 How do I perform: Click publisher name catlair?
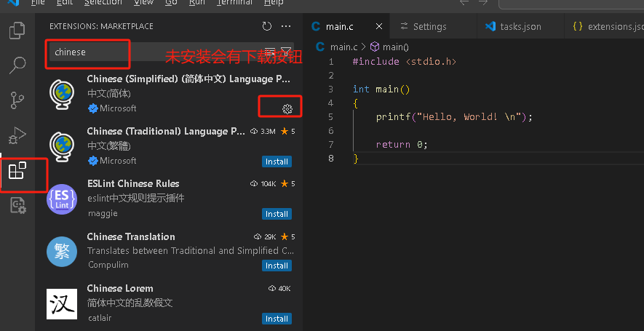click(100, 318)
